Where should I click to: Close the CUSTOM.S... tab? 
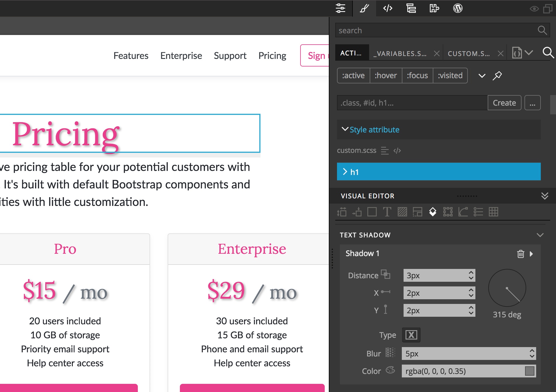(501, 53)
